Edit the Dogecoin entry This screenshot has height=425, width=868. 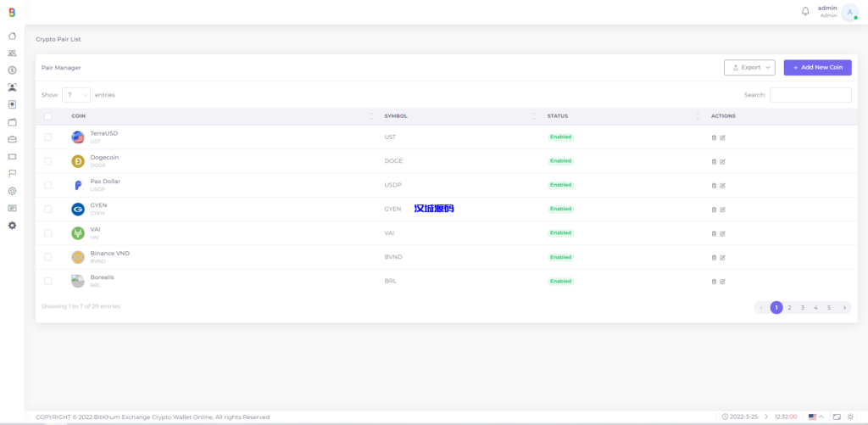point(723,161)
